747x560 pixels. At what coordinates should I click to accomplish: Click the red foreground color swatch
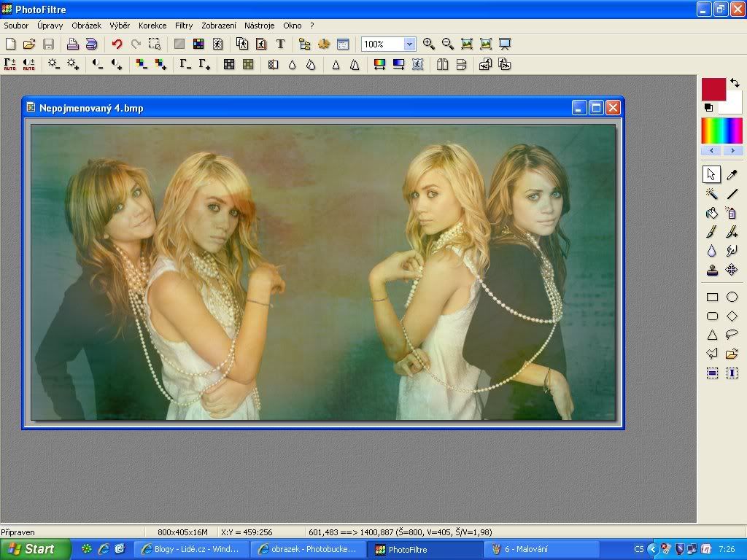(x=713, y=89)
